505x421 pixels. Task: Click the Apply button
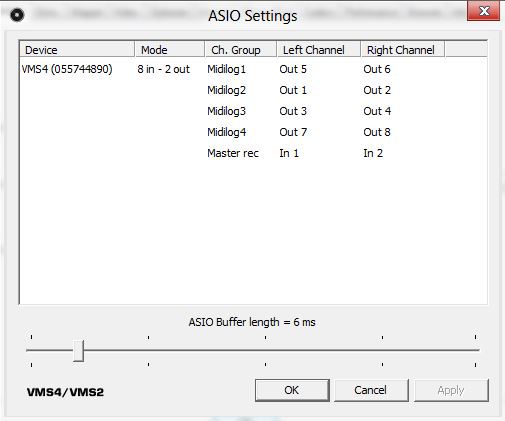(451, 390)
